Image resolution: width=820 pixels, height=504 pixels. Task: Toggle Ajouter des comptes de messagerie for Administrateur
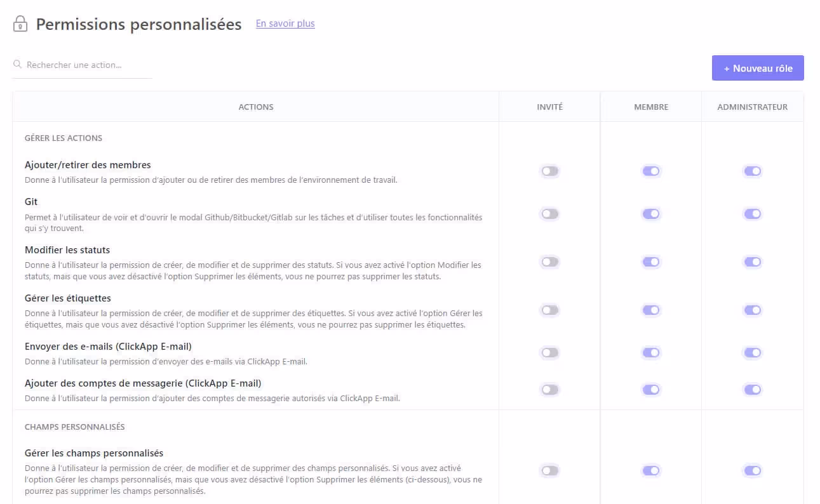click(752, 390)
